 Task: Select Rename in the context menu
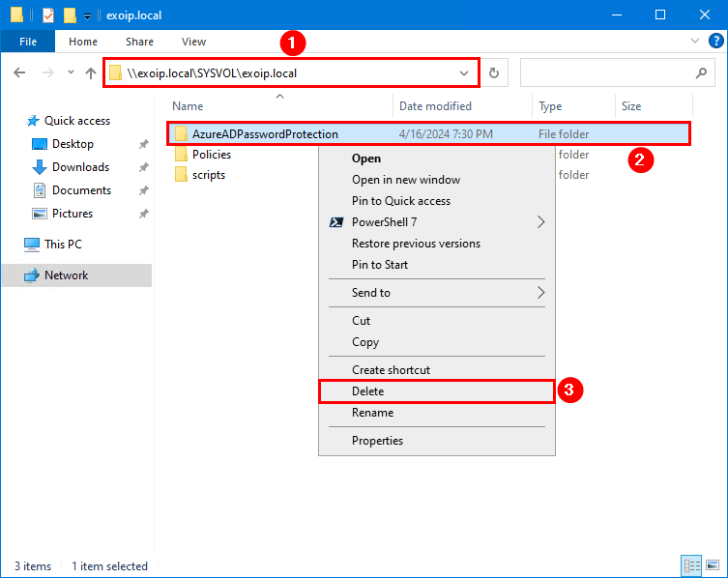[372, 413]
